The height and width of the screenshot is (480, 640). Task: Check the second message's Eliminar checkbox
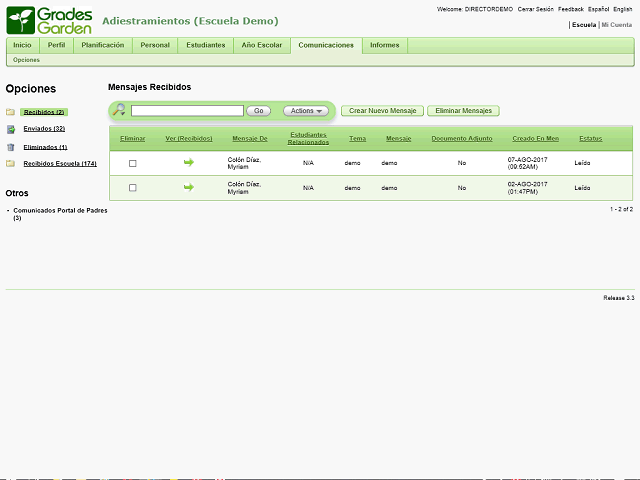point(132,188)
